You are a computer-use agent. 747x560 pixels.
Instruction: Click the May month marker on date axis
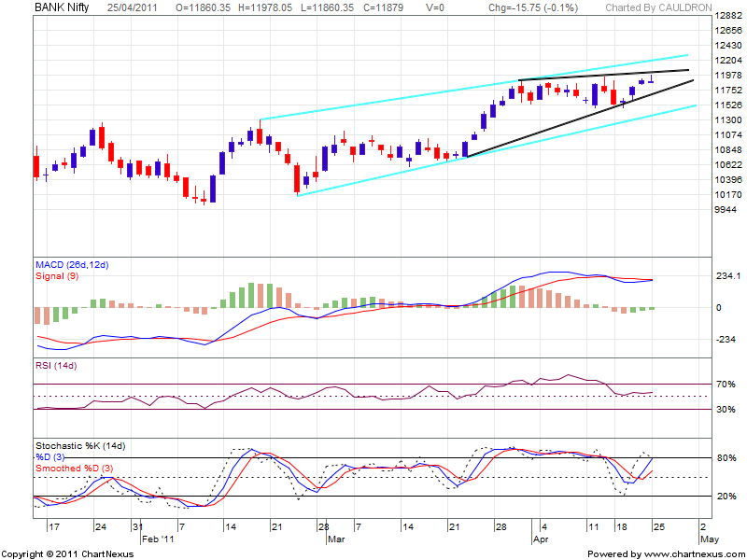(x=707, y=539)
